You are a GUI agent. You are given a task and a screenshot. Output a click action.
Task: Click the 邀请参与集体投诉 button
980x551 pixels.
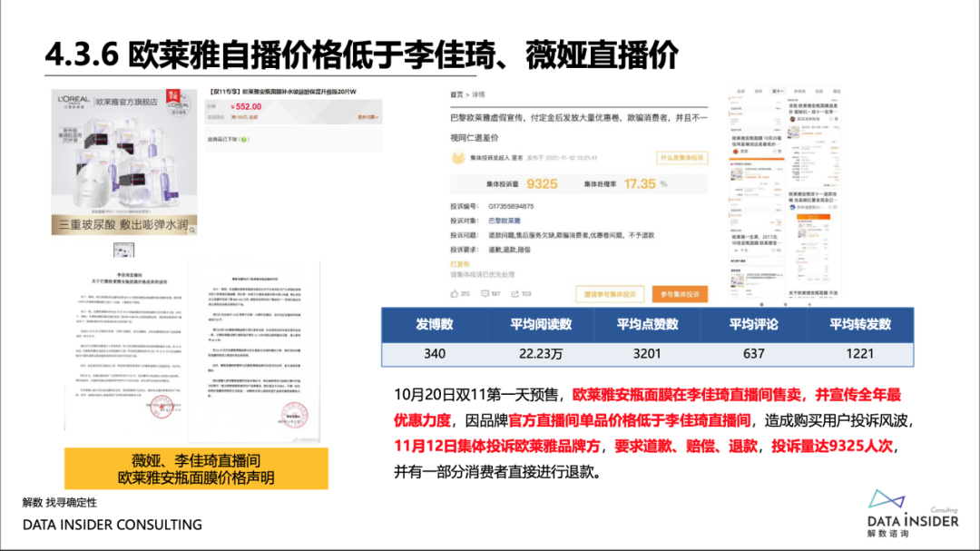(610, 294)
